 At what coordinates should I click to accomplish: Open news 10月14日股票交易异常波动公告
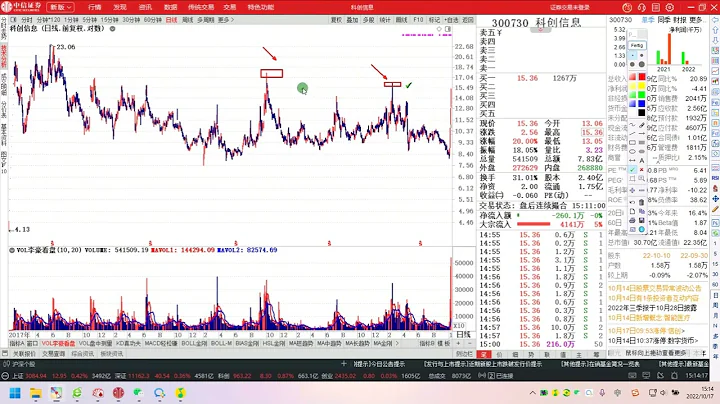(654, 288)
